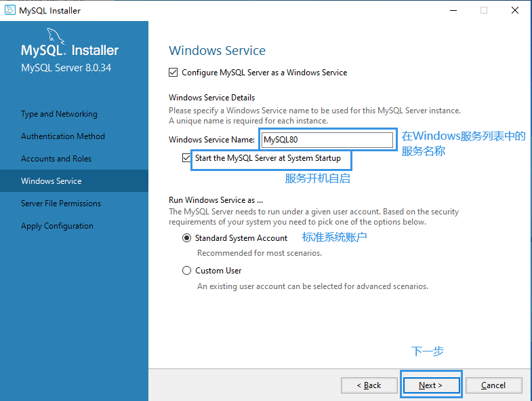Open Server File Permissions step

coord(61,204)
